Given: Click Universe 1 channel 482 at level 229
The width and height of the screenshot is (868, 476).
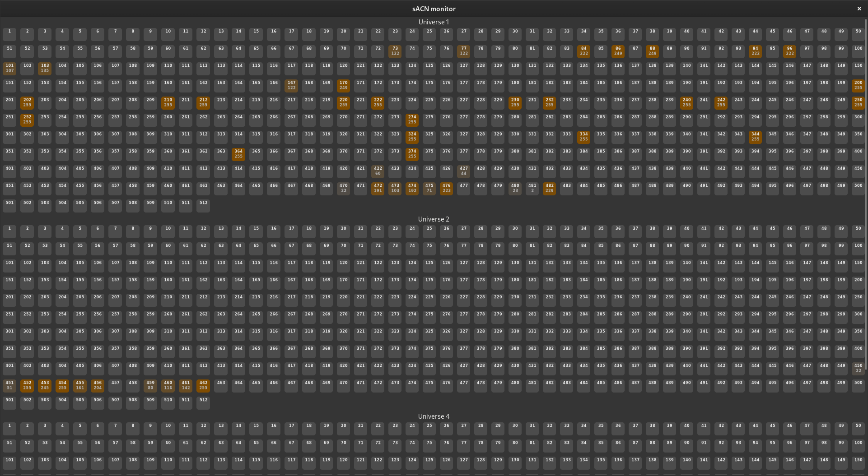Looking at the screenshot, I should (550, 188).
